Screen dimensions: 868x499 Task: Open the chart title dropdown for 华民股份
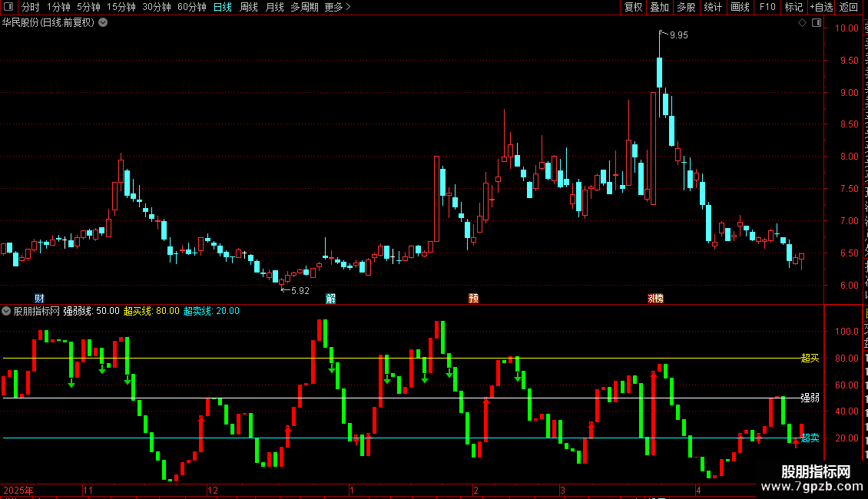(x=103, y=23)
